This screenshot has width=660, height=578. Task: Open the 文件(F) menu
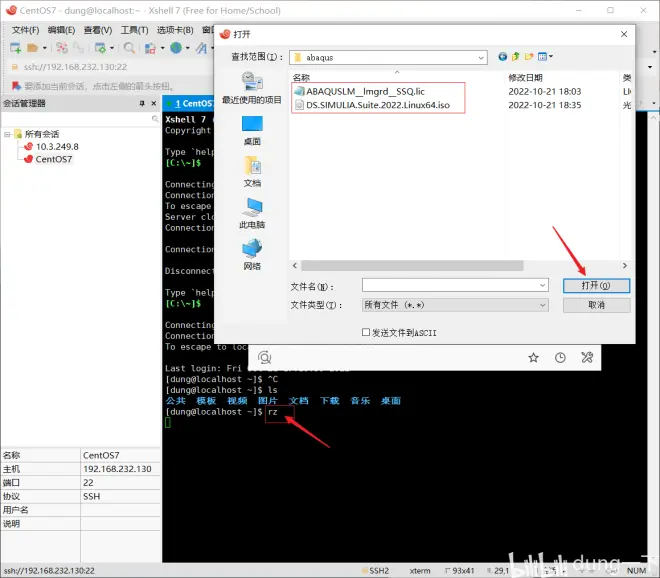click(x=25, y=30)
